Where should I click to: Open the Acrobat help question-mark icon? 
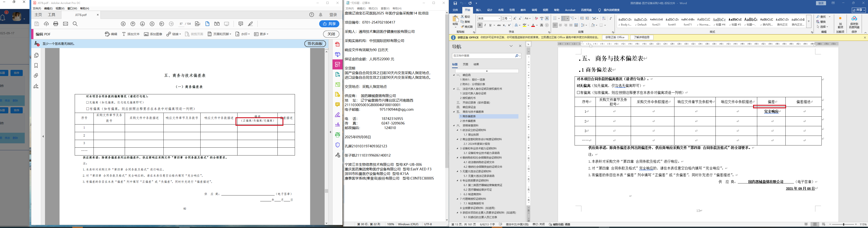tap(312, 15)
